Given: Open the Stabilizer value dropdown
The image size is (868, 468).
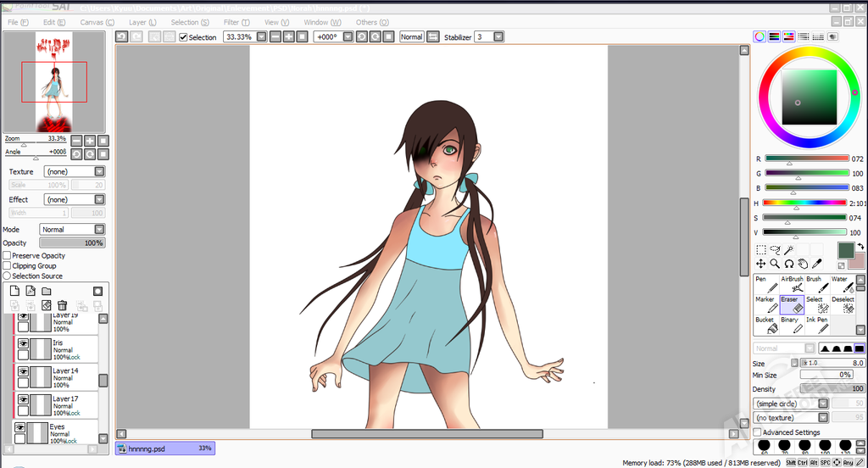Looking at the screenshot, I should pos(498,37).
